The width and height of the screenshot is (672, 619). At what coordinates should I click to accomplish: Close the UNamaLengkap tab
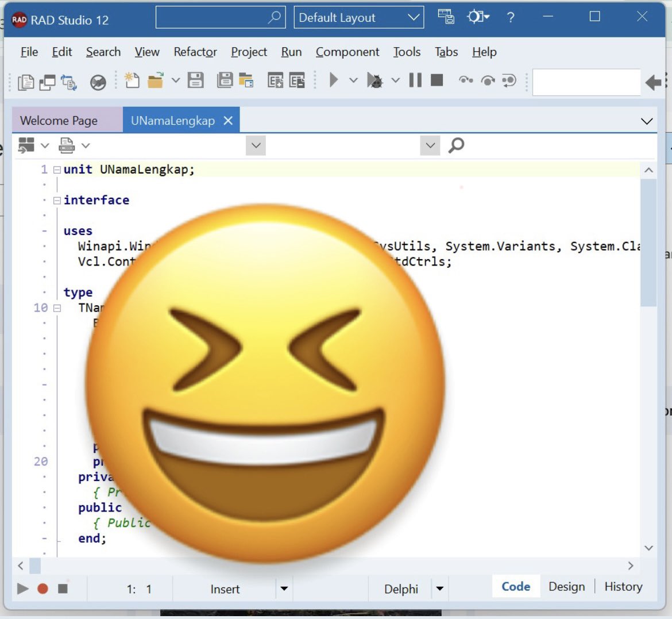(229, 121)
